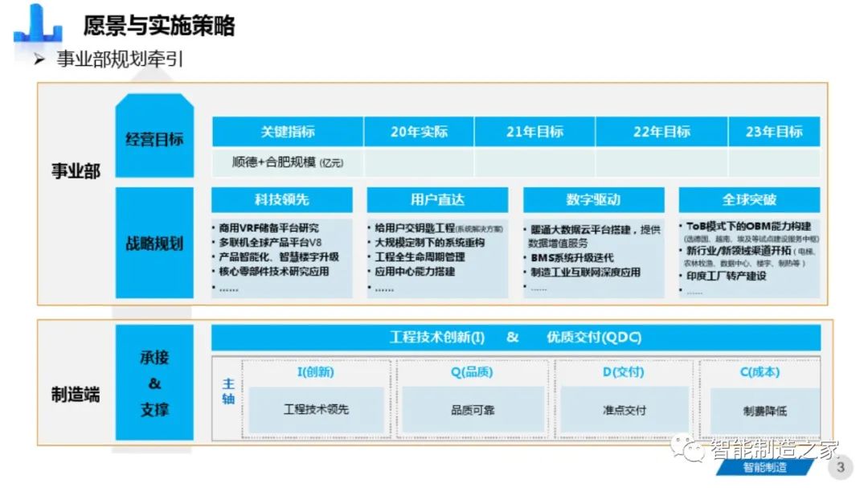Click the 全球突破 header box
The image size is (868, 488).
pos(749,200)
